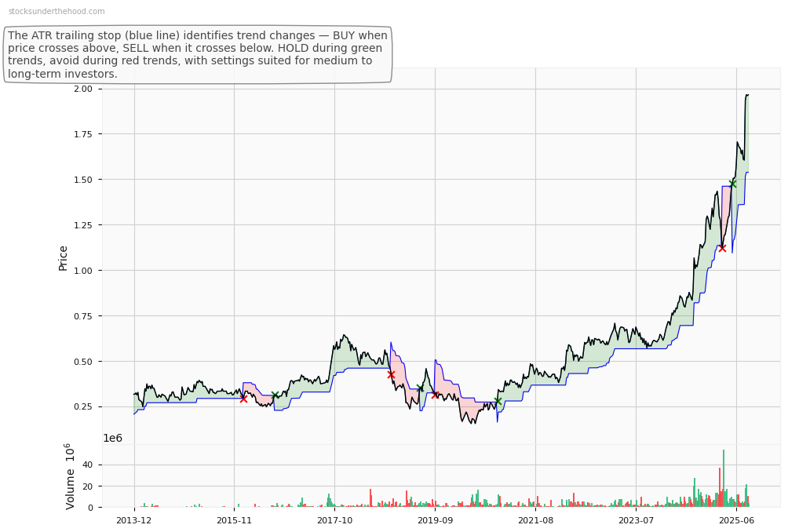Click the green buy marker in 2016 near 0.31
This screenshot has width=788, height=532.
click(275, 395)
